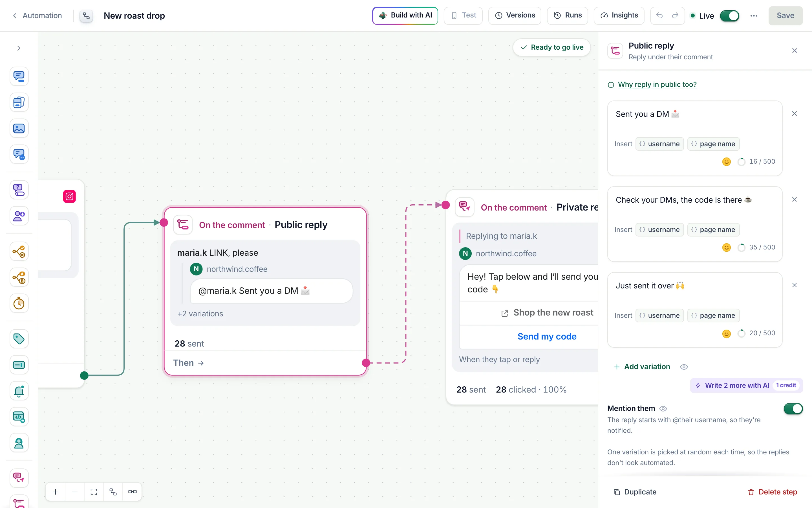Image resolution: width=812 pixels, height=508 pixels.
Task: Zoom in on the canvas
Action: (x=56, y=492)
